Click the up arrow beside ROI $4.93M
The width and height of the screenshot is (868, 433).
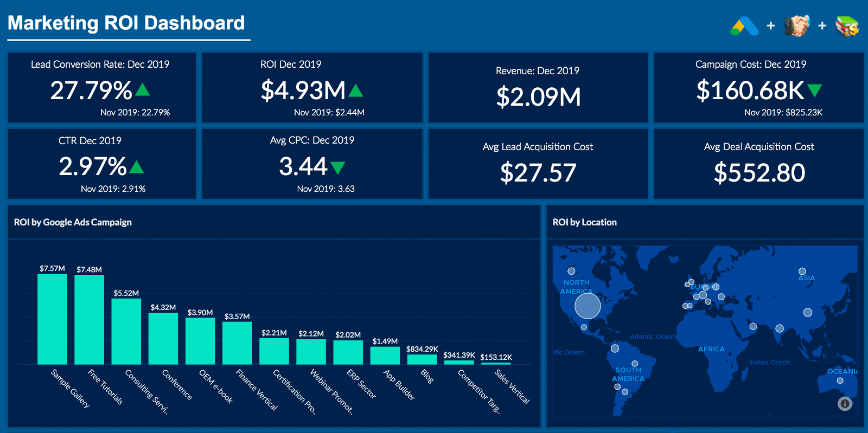tap(355, 90)
